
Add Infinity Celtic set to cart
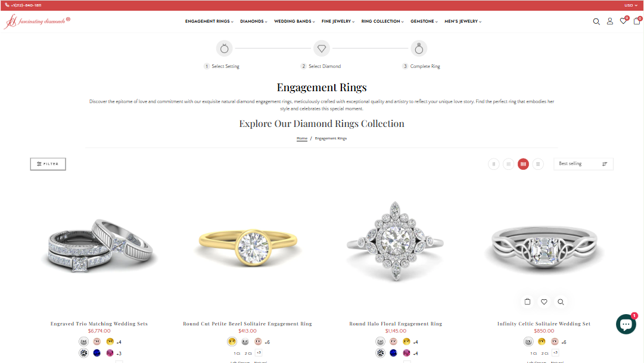pyautogui.click(x=527, y=302)
